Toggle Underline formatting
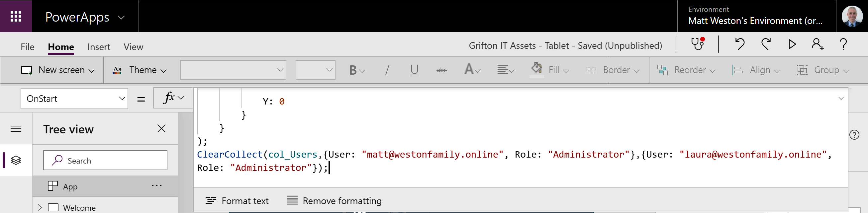 coord(415,70)
